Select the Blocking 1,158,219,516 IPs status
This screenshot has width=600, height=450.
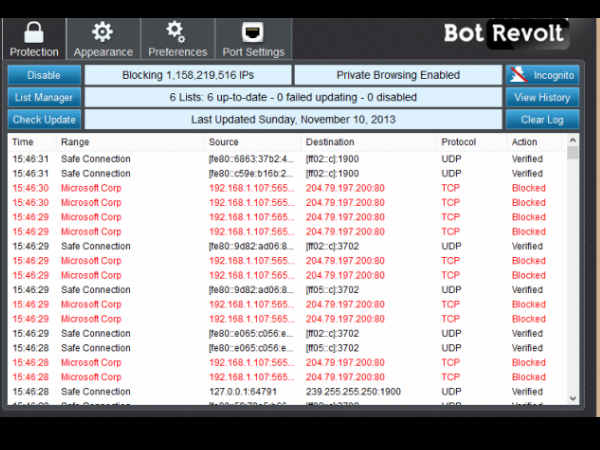pyautogui.click(x=188, y=75)
